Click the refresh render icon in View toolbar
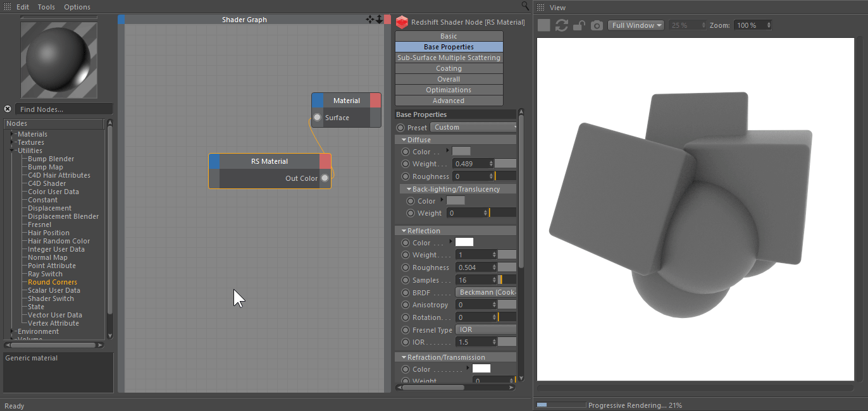The width and height of the screenshot is (868, 411). tap(562, 25)
